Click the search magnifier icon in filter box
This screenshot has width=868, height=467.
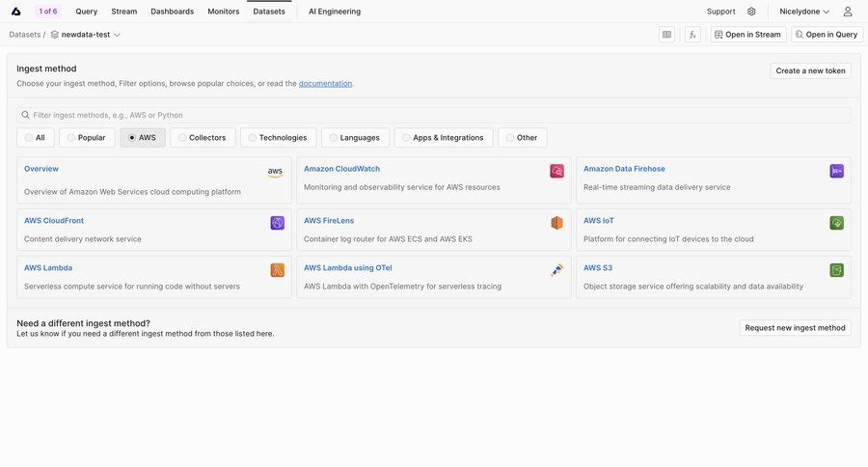(x=25, y=115)
